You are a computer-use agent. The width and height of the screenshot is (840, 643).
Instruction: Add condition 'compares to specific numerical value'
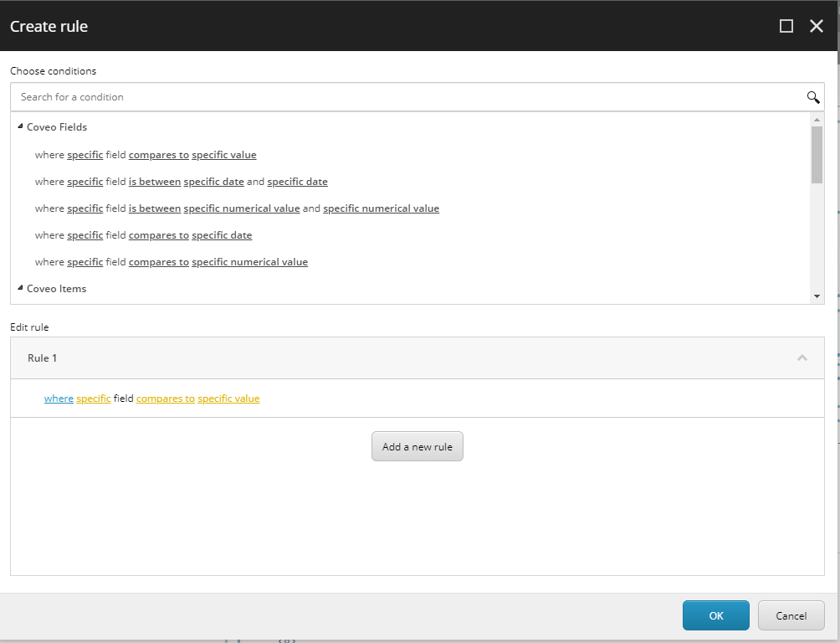172,262
